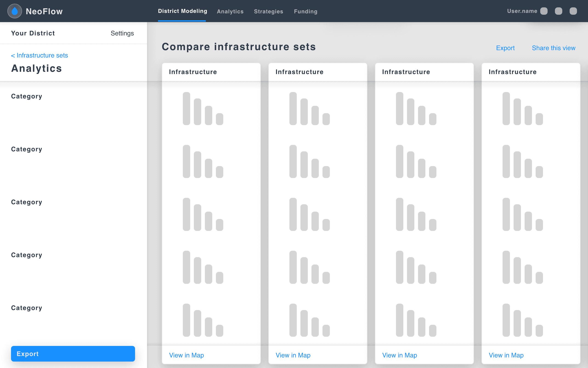Click the first card's Infrastructure title
This screenshot has height=368, width=588.
[x=193, y=72]
